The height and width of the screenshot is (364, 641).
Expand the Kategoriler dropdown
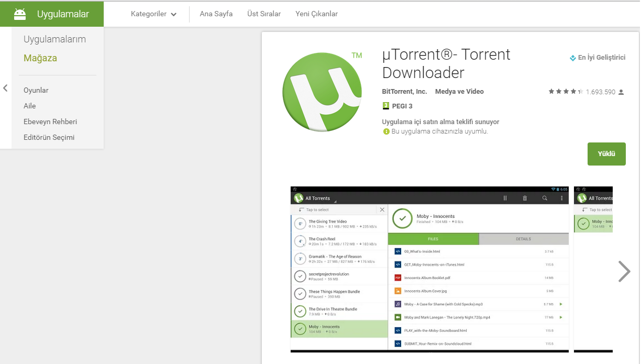point(154,14)
